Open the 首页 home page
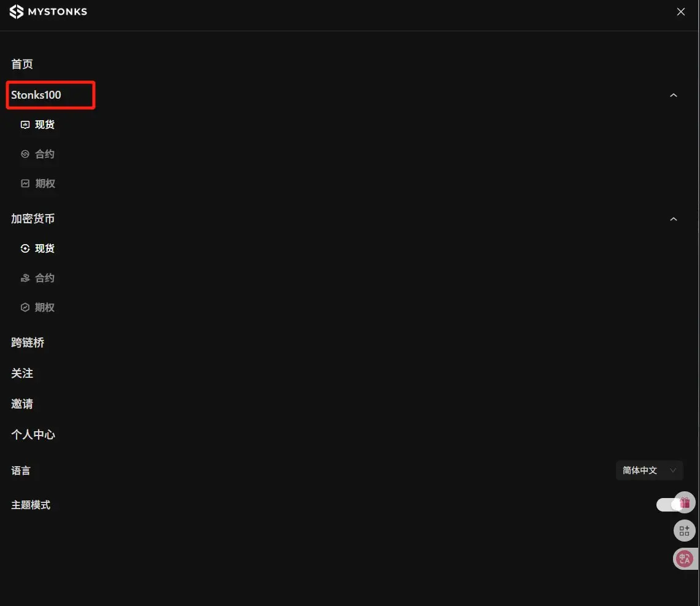 22,64
